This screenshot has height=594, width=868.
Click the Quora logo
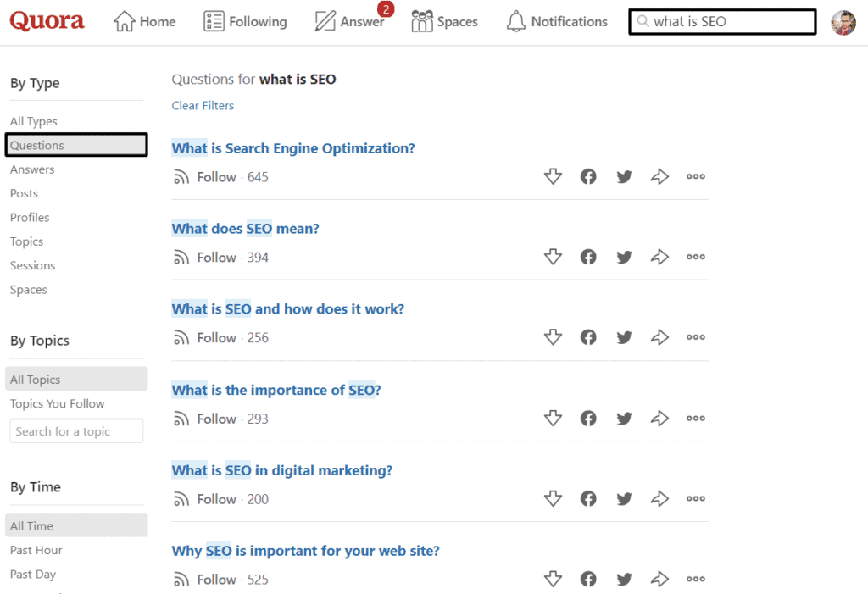[47, 21]
